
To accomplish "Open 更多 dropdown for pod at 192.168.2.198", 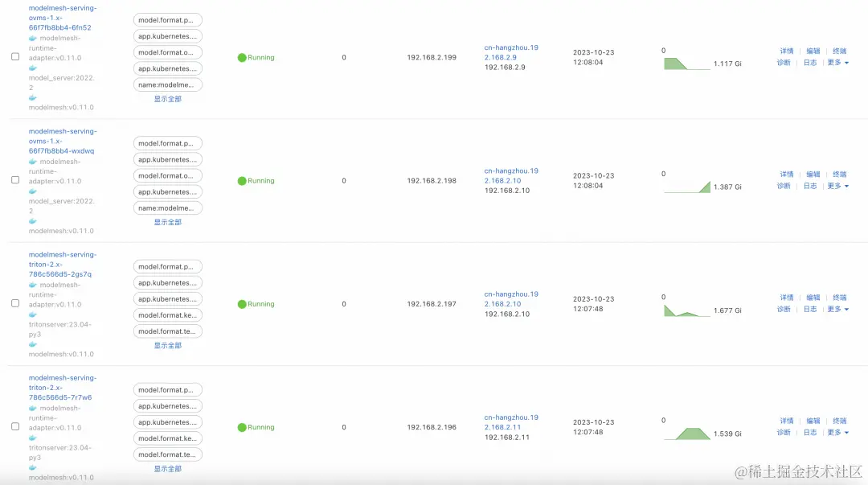I will click(x=838, y=187).
